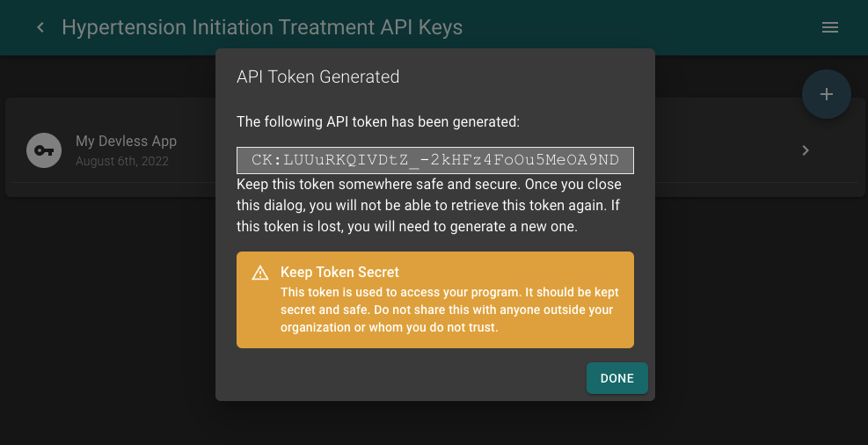Open the hamburger menu
Image resolution: width=868 pixels, height=445 pixels.
pyautogui.click(x=829, y=27)
